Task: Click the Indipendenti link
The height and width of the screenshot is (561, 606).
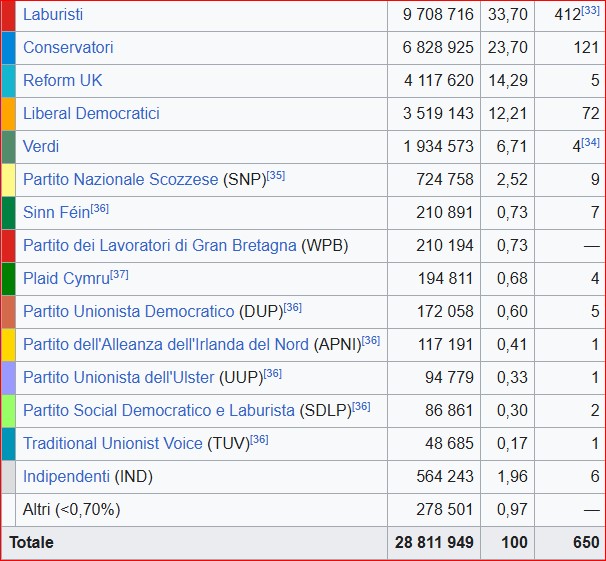Action: 66,477
